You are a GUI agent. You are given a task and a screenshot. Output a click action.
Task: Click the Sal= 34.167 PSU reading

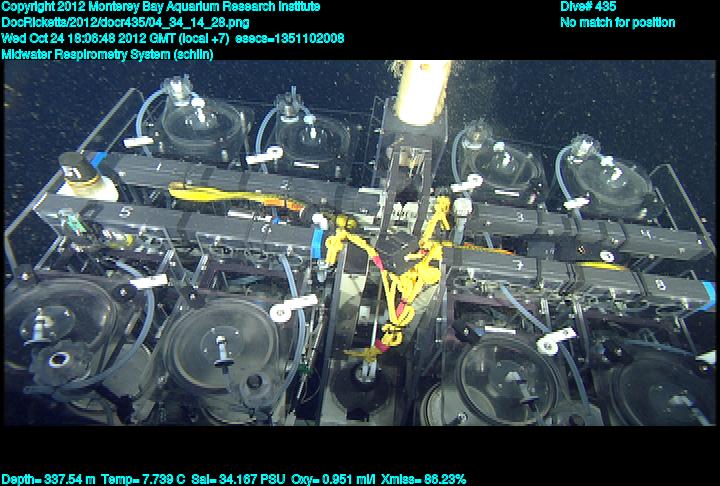pyautogui.click(x=238, y=480)
